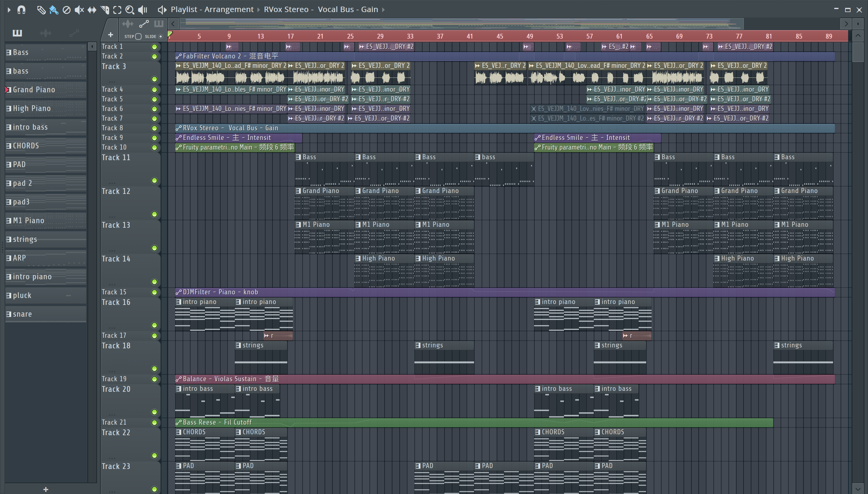Image resolution: width=868 pixels, height=494 pixels.
Task: Filter audio clips in track header
Action: click(128, 24)
